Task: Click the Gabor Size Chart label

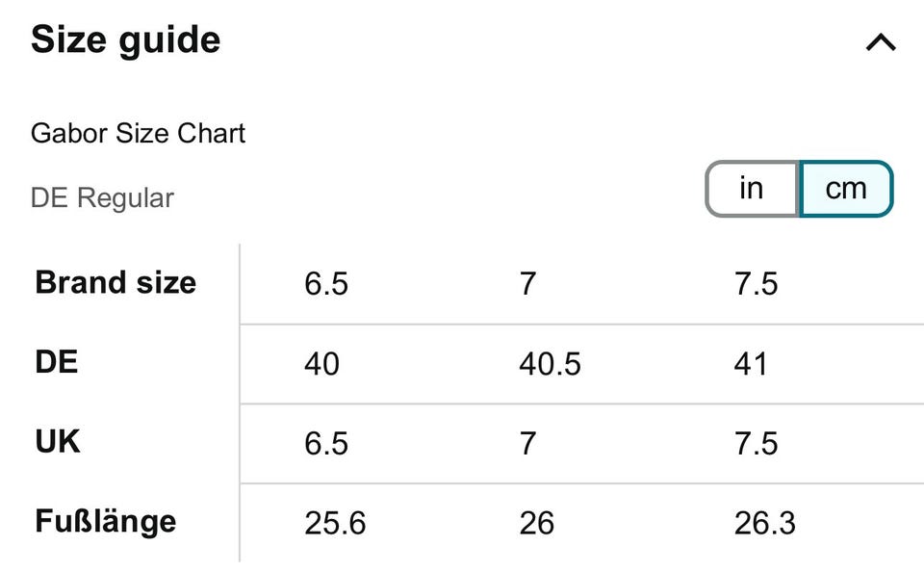Action: tap(138, 133)
